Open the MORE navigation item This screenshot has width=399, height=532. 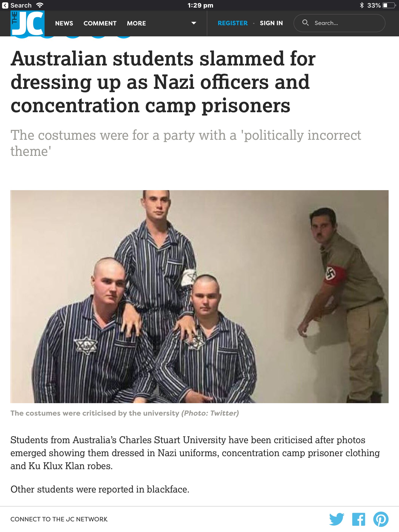136,23
